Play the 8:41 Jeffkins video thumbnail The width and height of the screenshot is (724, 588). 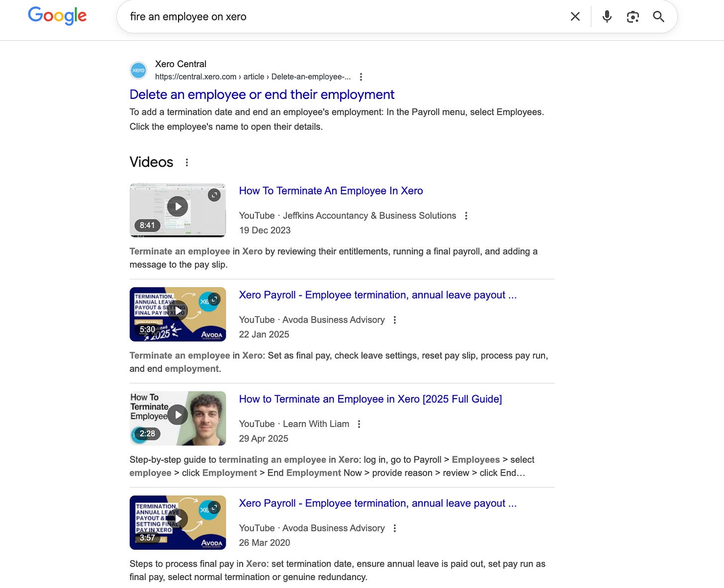click(178, 210)
